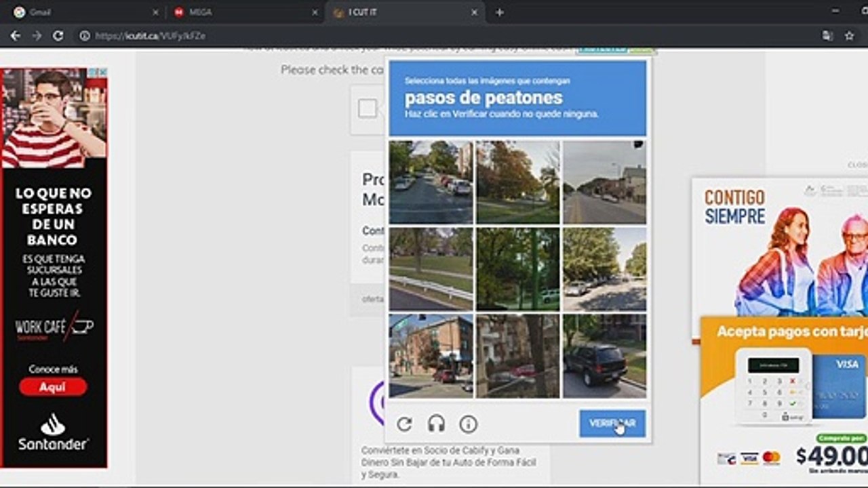The width and height of the screenshot is (868, 488).
Task: Click the Santander flame logo
Action: click(x=53, y=424)
